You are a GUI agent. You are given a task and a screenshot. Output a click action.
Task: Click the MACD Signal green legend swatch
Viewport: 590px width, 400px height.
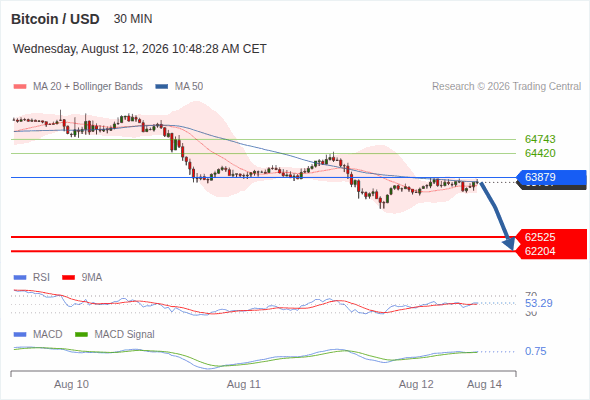(x=82, y=335)
